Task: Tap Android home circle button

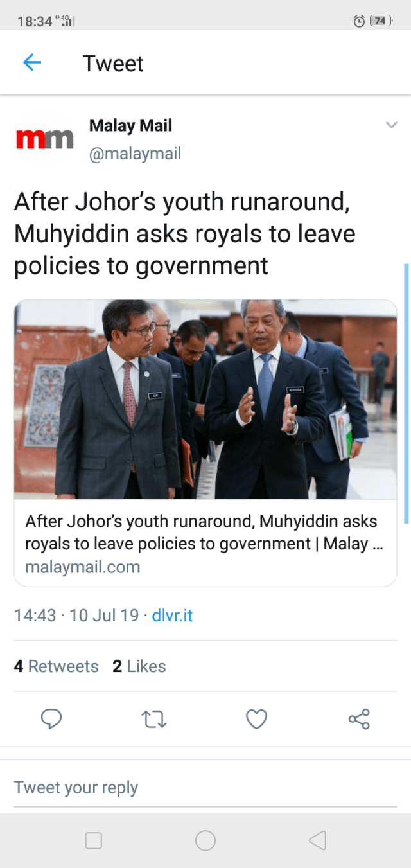Action: pyautogui.click(x=205, y=840)
